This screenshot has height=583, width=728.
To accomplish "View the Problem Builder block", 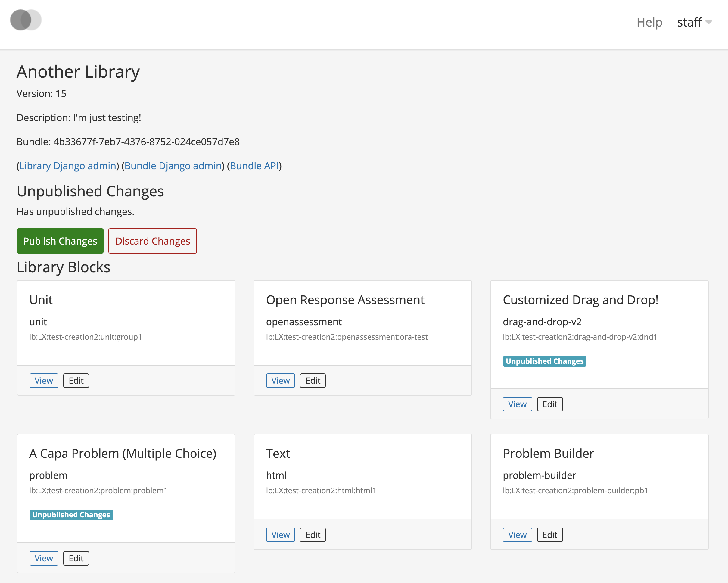I will pyautogui.click(x=518, y=534).
